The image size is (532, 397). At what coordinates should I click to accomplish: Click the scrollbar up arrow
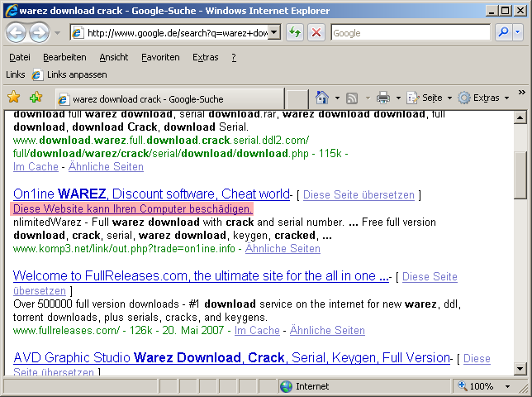click(x=520, y=117)
